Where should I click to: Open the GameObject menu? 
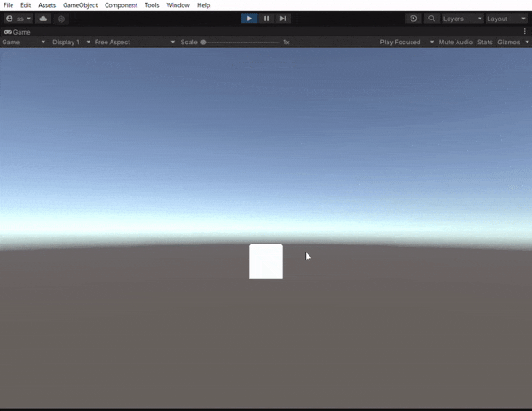tap(80, 5)
